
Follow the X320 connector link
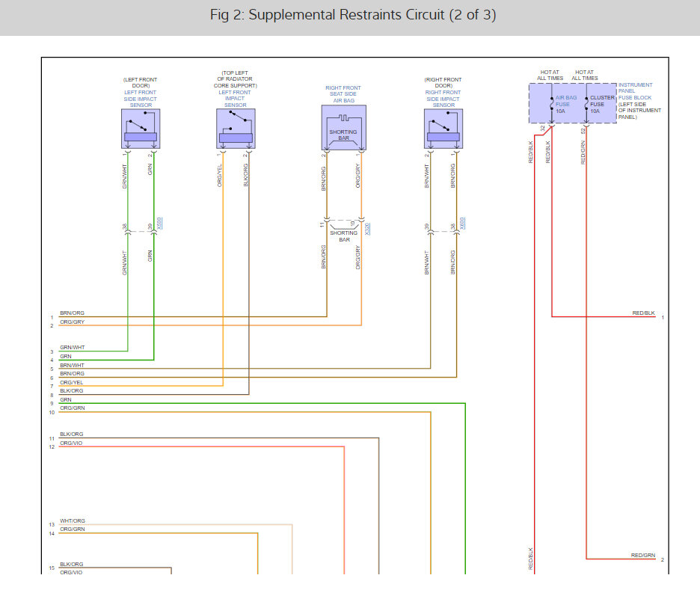click(x=367, y=229)
